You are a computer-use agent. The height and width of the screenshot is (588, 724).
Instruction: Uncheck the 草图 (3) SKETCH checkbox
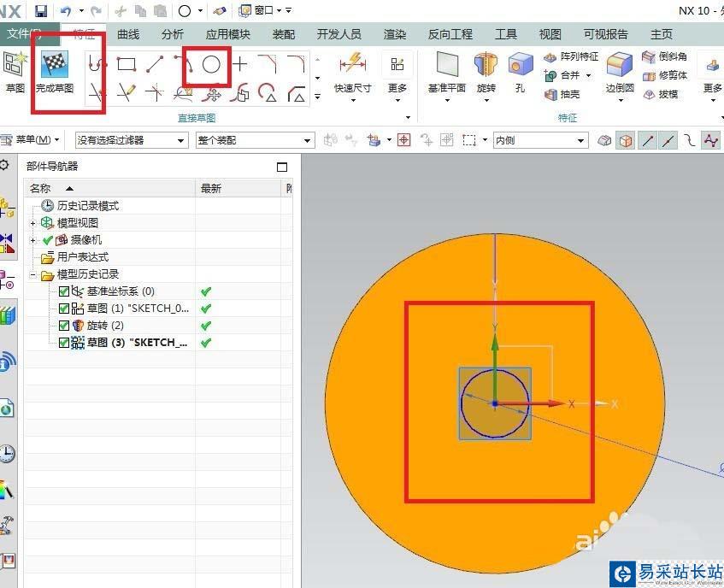point(64,343)
